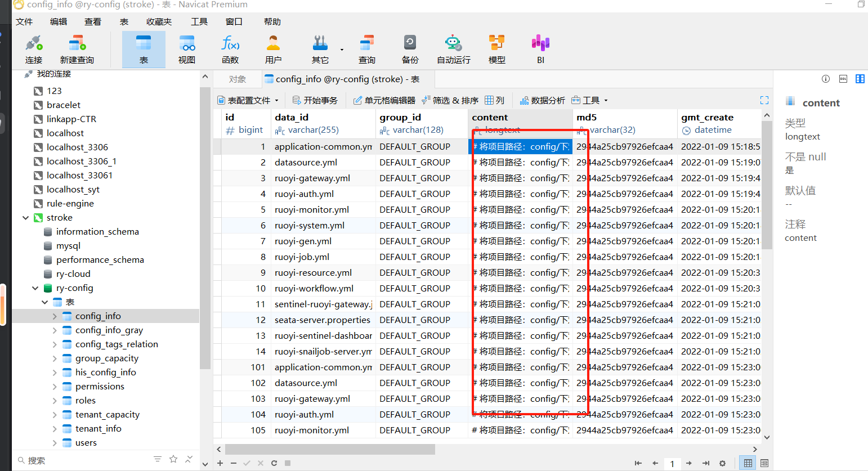Select the ry-cloud database
Screen dimensions: 868x471
pos(73,274)
